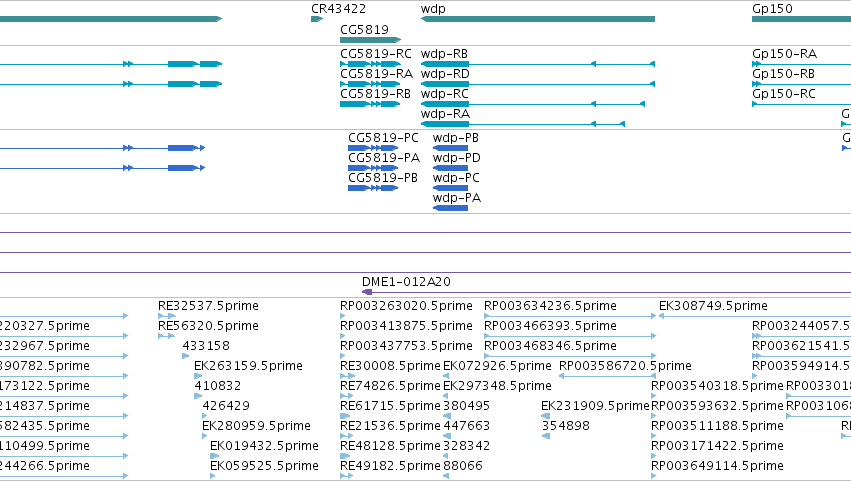The width and height of the screenshot is (851, 481).
Task: Click feature 380495
Action: click(x=466, y=406)
